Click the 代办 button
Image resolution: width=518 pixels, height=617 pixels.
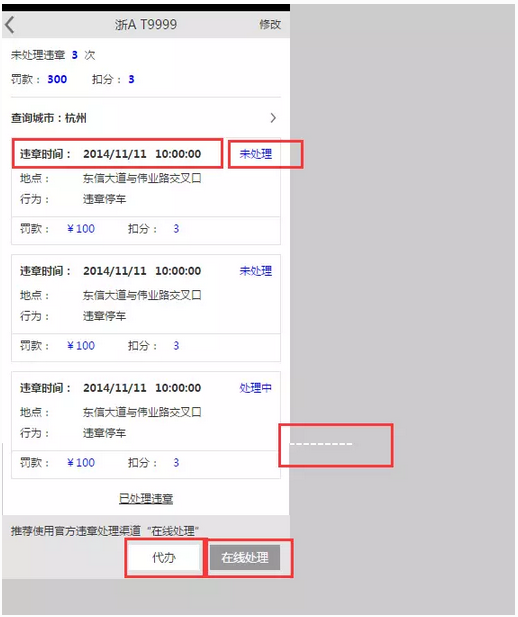(x=164, y=557)
